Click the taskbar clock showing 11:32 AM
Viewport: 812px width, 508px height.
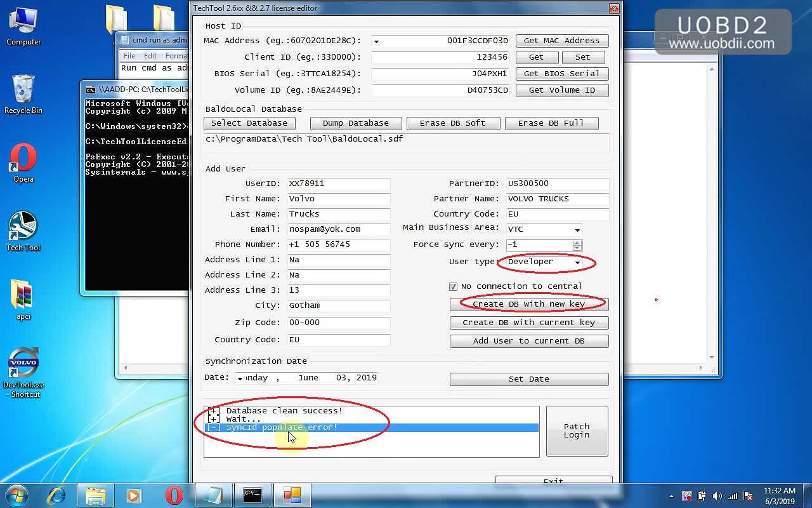pyautogui.click(x=780, y=496)
